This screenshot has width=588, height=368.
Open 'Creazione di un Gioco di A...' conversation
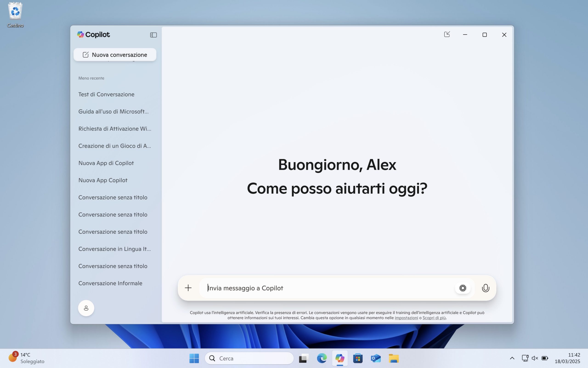click(115, 146)
